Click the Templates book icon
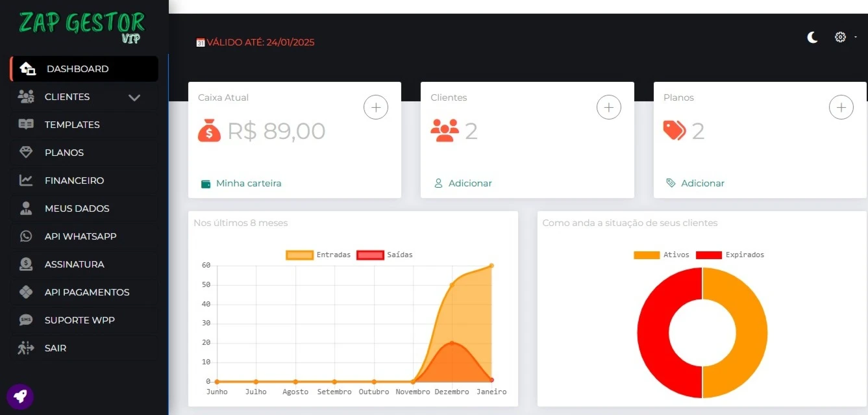 tap(26, 125)
